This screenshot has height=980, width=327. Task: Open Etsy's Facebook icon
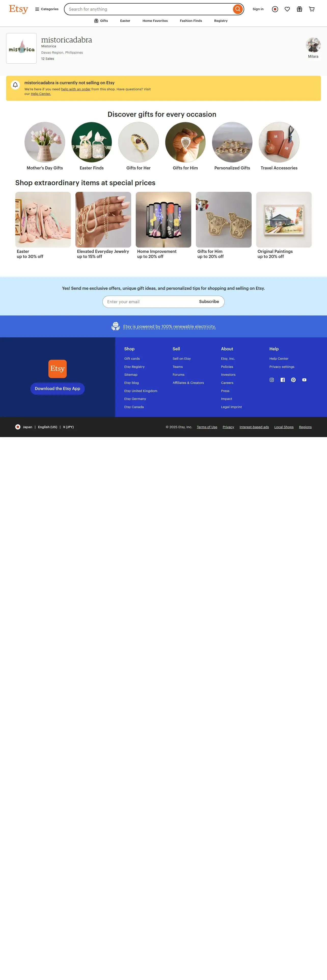[x=282, y=380]
